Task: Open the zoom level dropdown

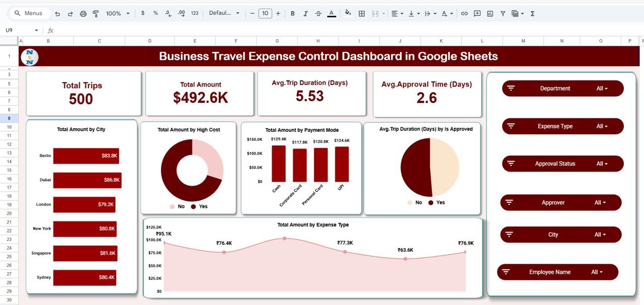Action: pos(118,14)
